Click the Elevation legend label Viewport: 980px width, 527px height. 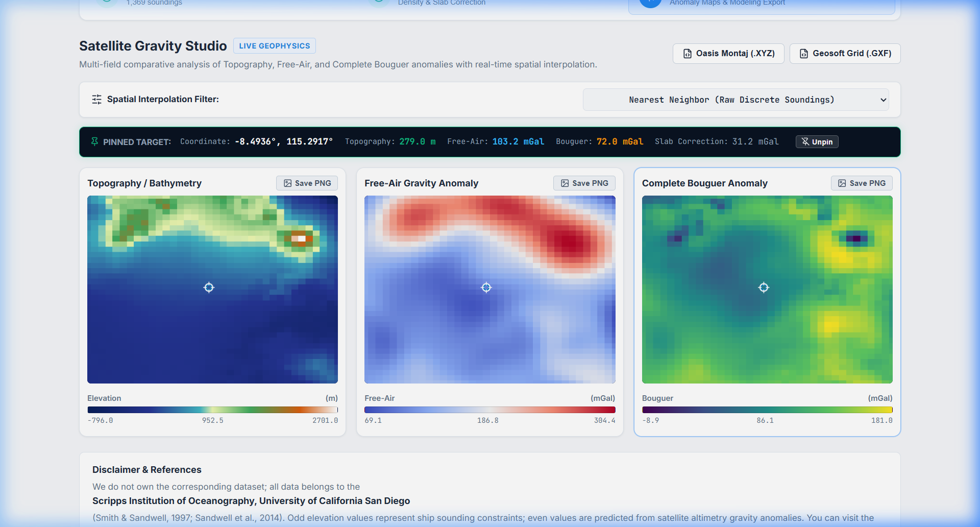click(104, 398)
